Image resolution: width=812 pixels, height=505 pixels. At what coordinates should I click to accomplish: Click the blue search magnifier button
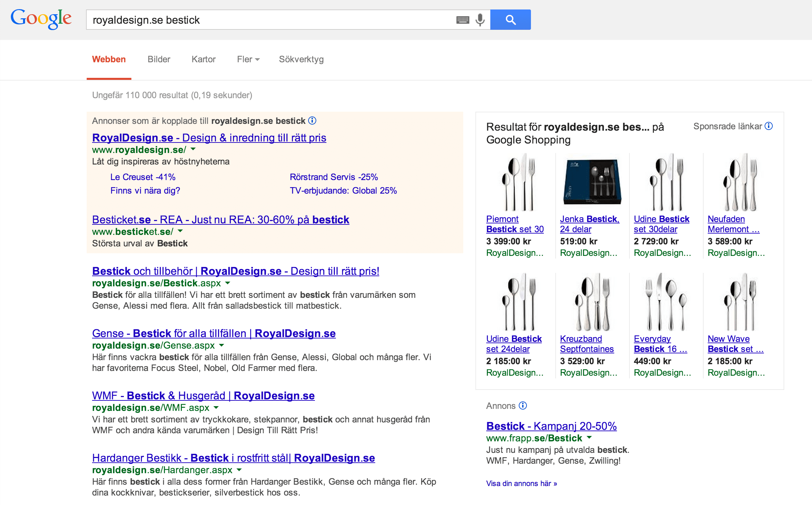pos(510,20)
